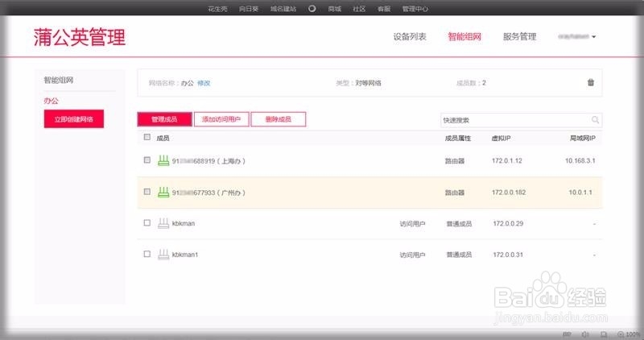Open 设备列表 in main navigation

click(410, 36)
